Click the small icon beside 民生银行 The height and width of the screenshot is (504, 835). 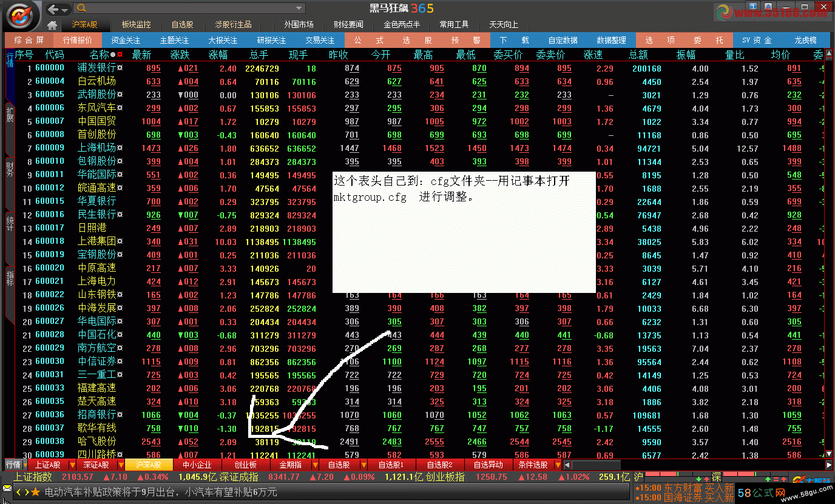click(120, 215)
